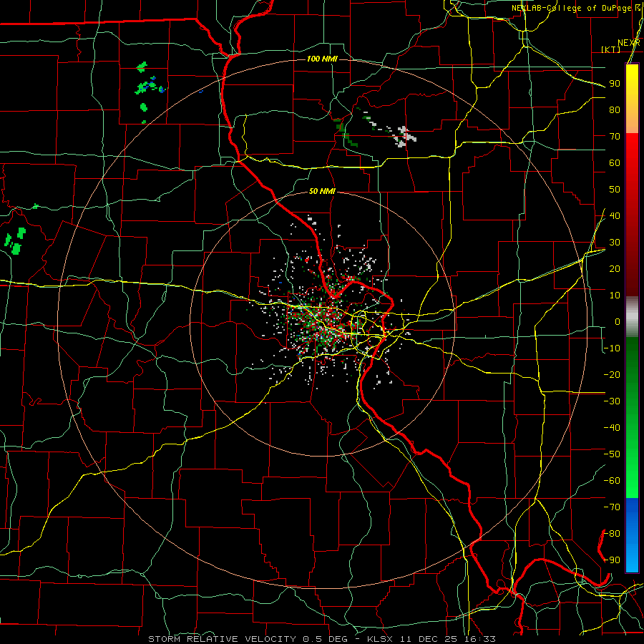
Task: Click the 50 NMI range ring label
Action: (323, 191)
